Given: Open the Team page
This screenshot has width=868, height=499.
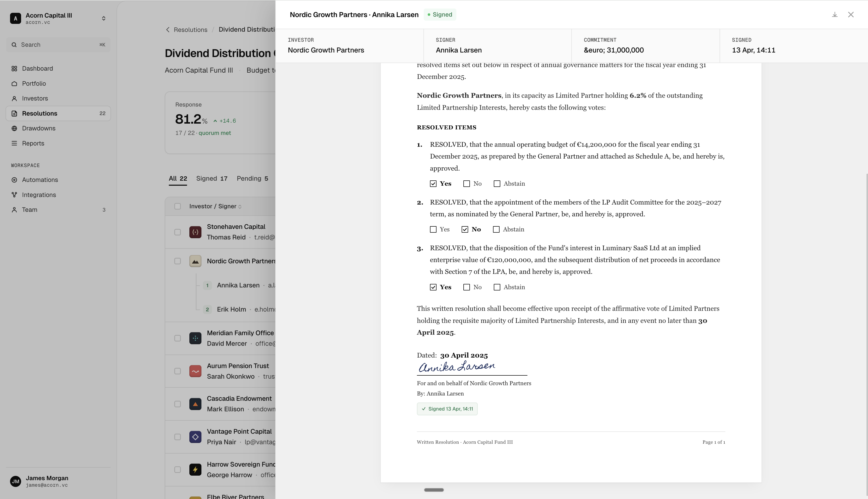Looking at the screenshot, I should click(x=58, y=210).
